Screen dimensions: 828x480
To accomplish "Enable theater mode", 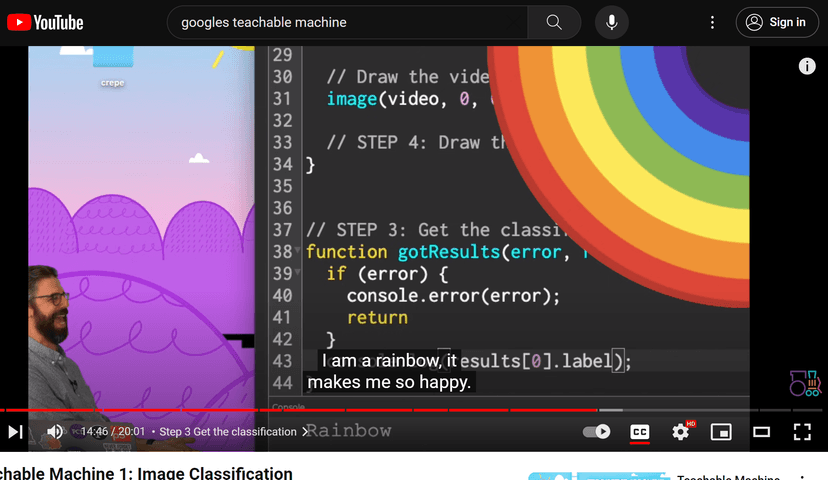I will coord(761,432).
